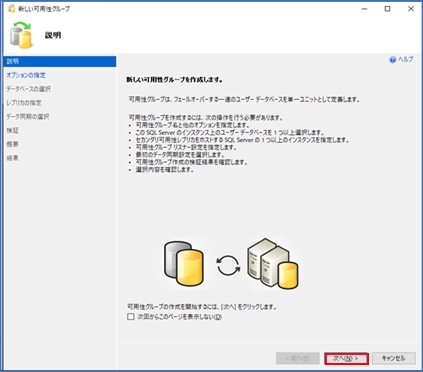The height and width of the screenshot is (372, 423).
Task: Click the title bar application icon
Action: tap(11, 9)
